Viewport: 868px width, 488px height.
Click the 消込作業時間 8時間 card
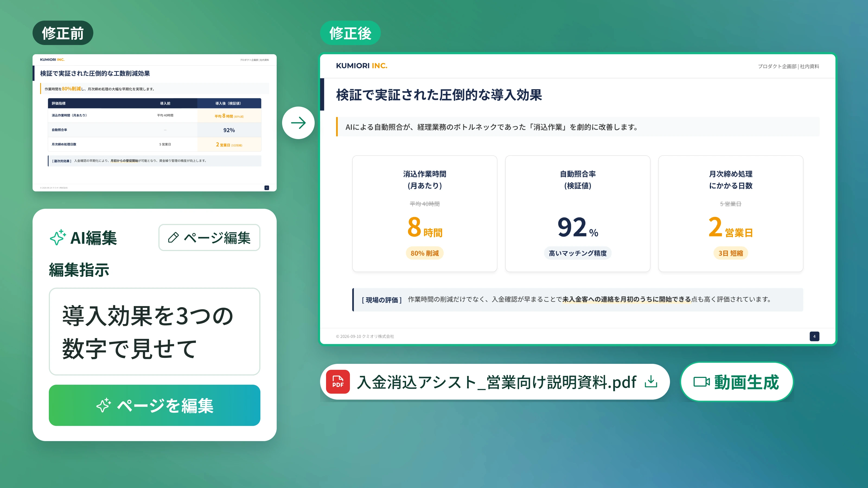click(425, 214)
